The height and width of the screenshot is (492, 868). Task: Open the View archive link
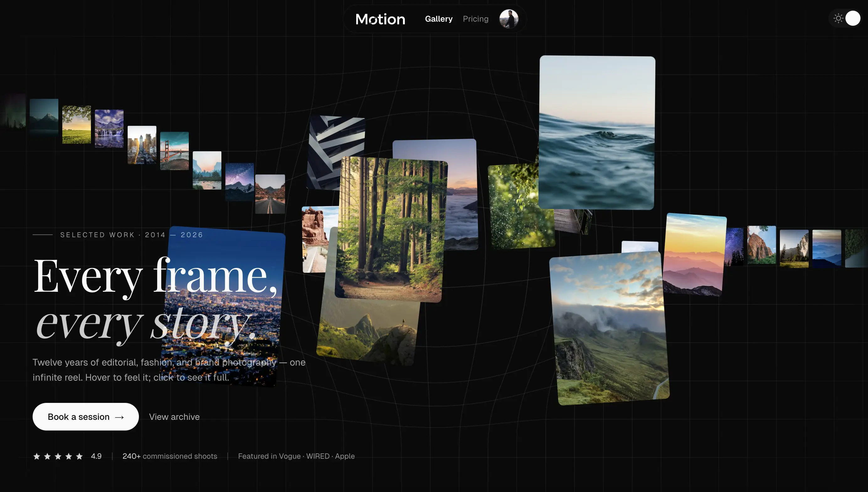click(x=174, y=417)
